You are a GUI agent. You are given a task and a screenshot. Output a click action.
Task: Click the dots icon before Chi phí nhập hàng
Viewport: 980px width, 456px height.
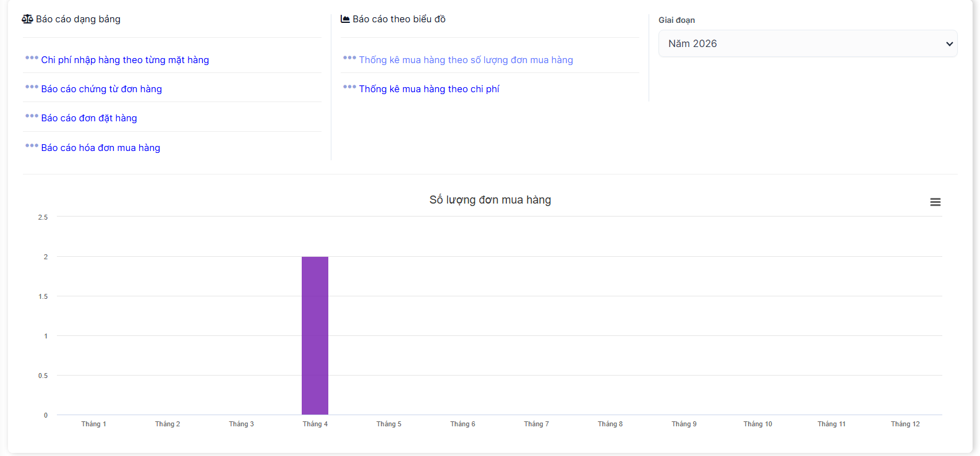(32, 58)
